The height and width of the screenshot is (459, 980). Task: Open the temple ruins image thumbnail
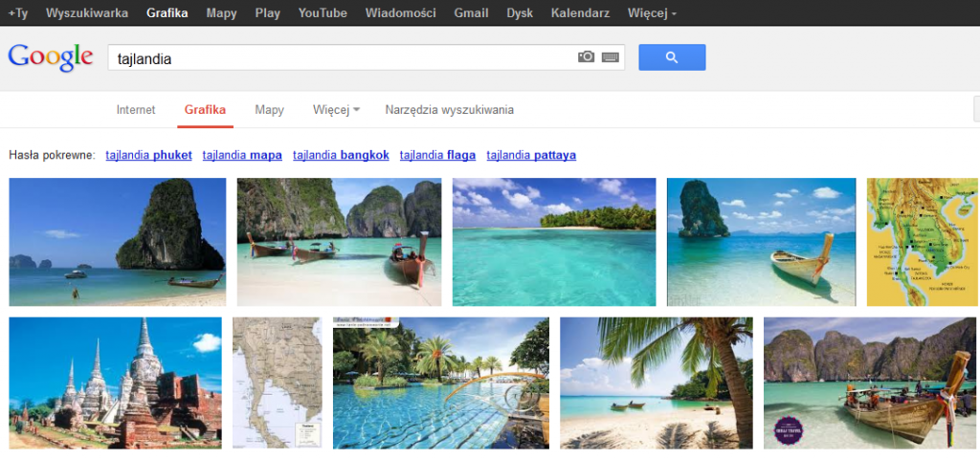(115, 382)
